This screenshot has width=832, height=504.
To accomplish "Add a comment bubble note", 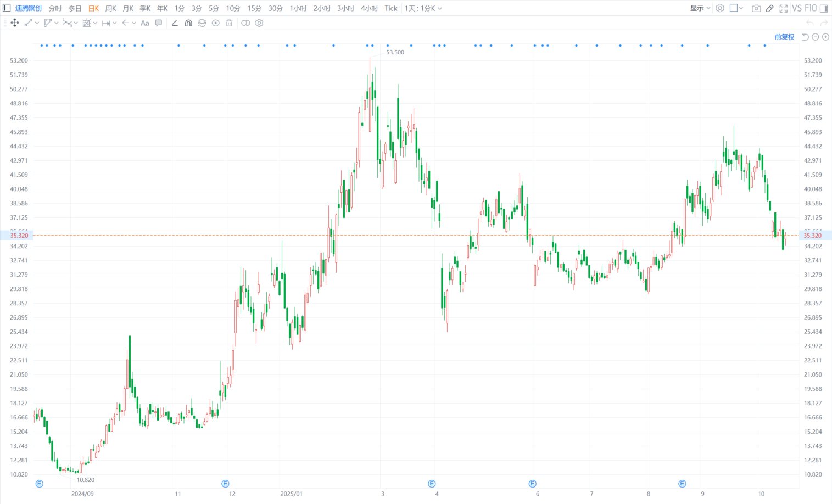I will (x=159, y=23).
